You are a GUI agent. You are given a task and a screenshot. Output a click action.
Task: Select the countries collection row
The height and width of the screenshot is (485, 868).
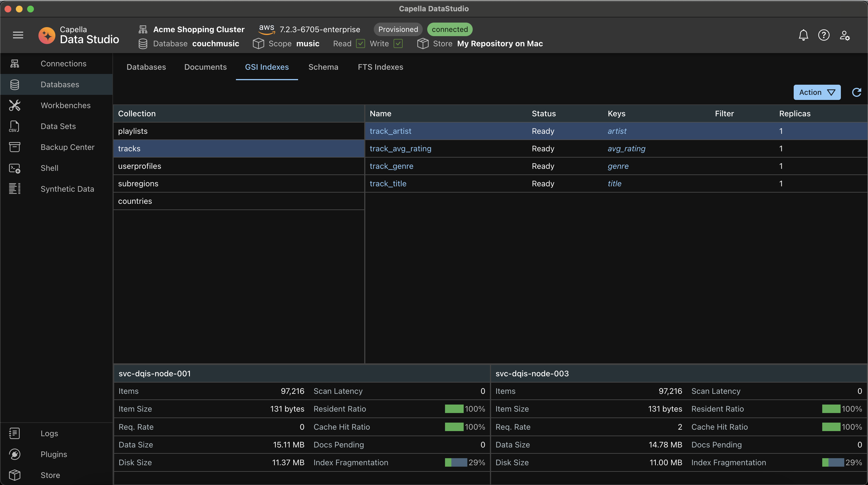point(239,201)
